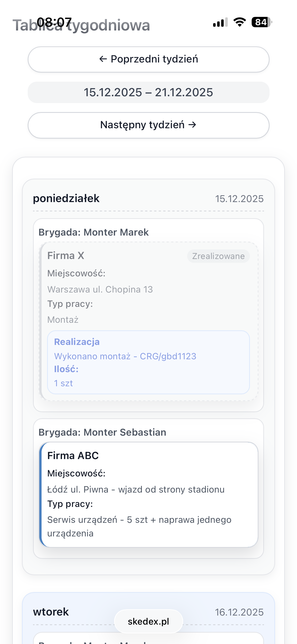
Task: Tap the Wi-Fi status icon
Action: (240, 22)
